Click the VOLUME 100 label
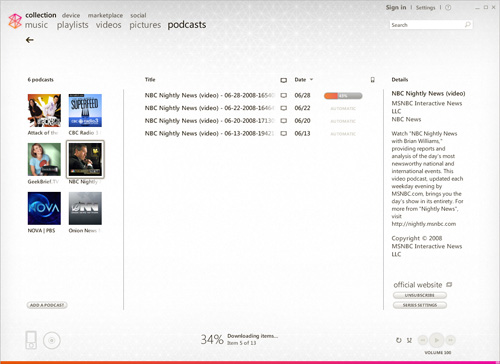500x364 pixels. (438, 353)
